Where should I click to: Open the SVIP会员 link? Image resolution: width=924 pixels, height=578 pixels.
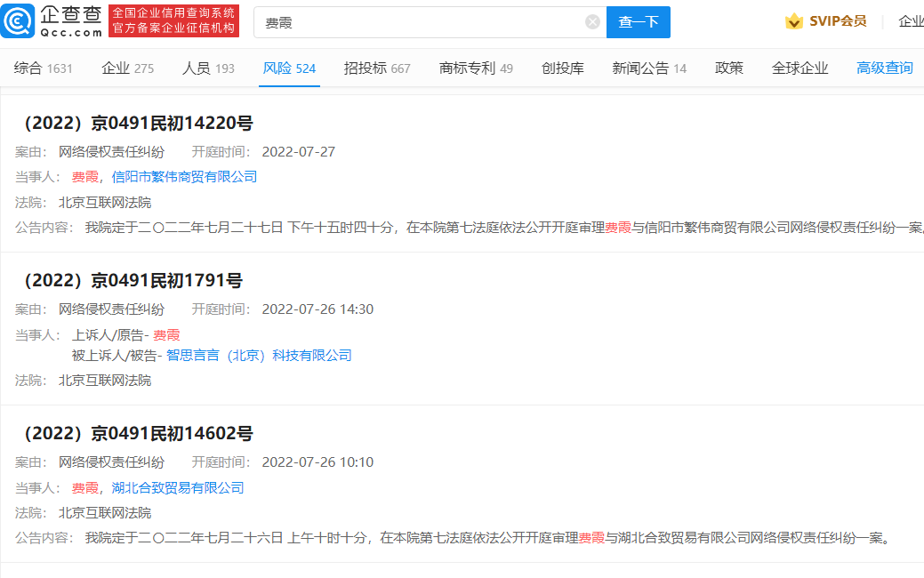click(x=838, y=21)
